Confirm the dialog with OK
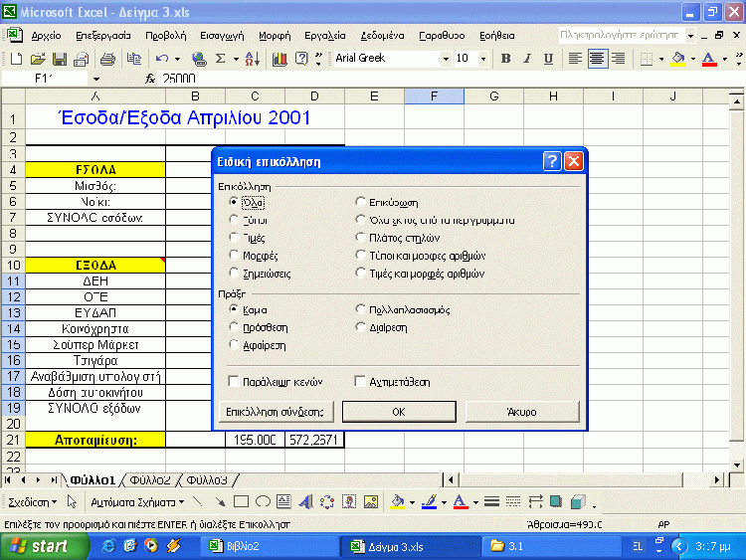This screenshot has height=560, width=746. pyautogui.click(x=399, y=412)
